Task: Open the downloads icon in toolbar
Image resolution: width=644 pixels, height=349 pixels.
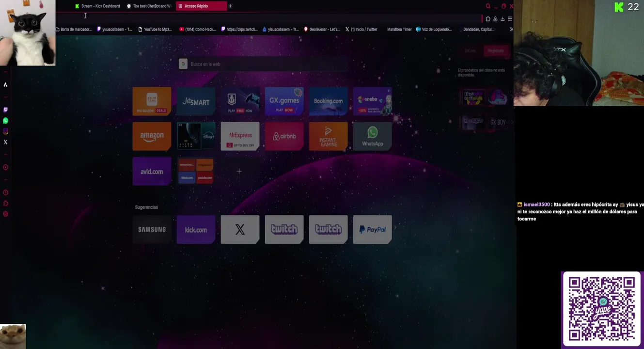Action: point(503,19)
